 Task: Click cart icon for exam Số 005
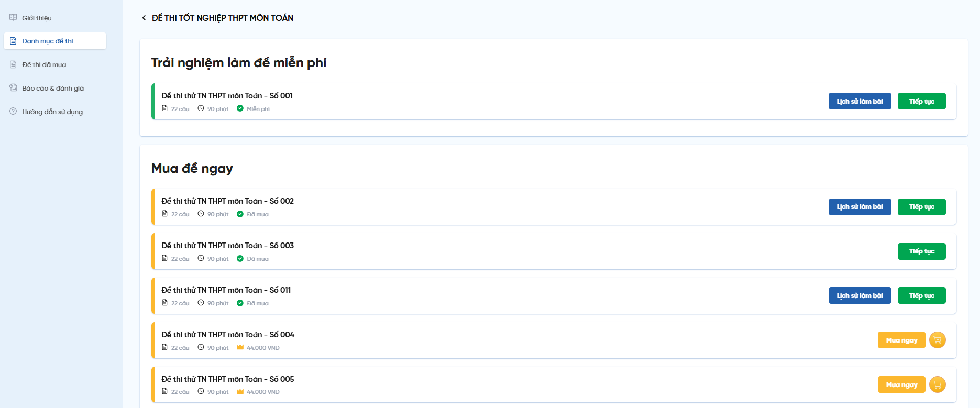tap(937, 385)
